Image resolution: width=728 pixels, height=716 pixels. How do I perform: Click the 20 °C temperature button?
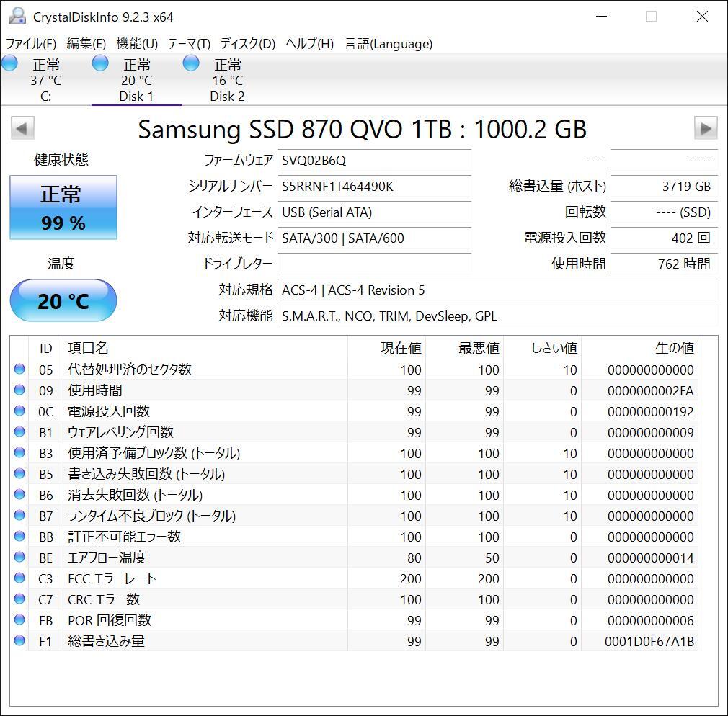(x=63, y=300)
